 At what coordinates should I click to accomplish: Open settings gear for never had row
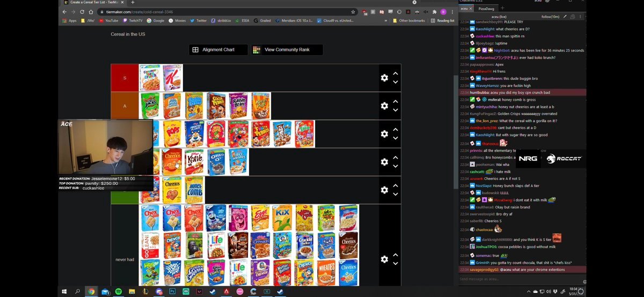pos(384,259)
